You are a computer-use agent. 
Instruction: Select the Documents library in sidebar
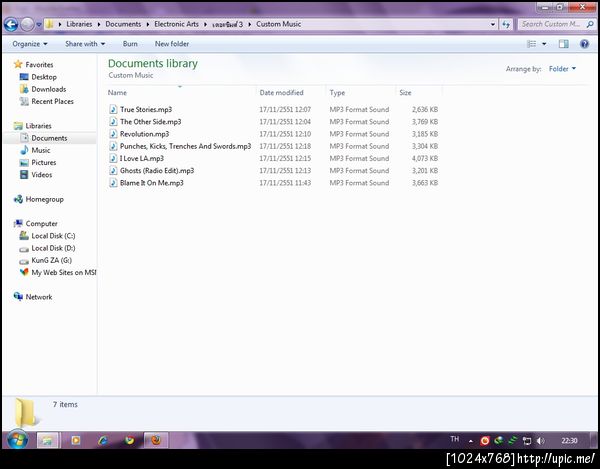coord(49,138)
